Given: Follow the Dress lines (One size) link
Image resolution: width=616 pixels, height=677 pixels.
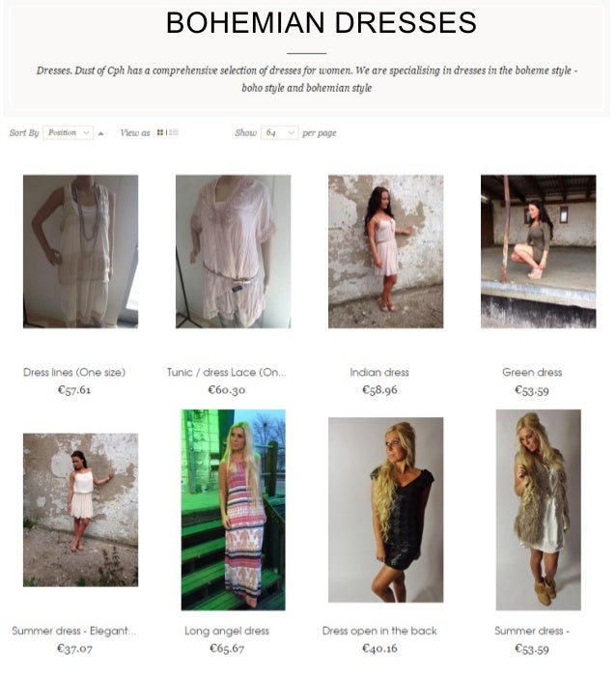Looking at the screenshot, I should click(74, 372).
